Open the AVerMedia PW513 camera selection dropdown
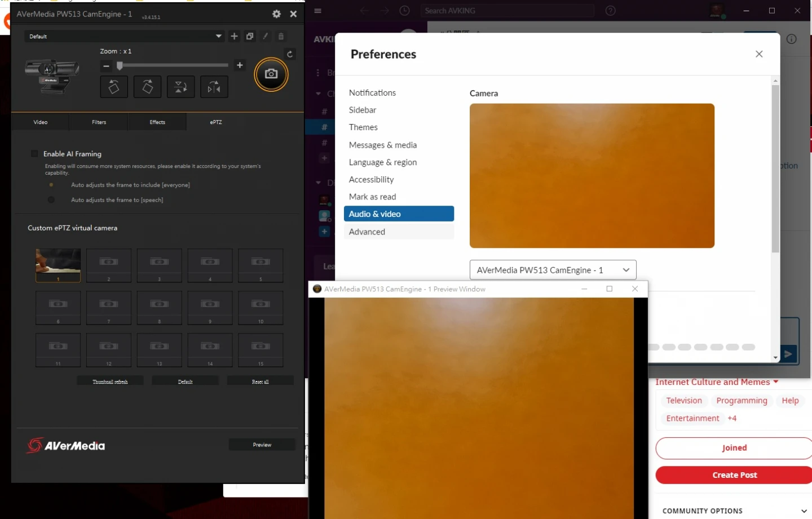The width and height of the screenshot is (812, 519). click(553, 270)
